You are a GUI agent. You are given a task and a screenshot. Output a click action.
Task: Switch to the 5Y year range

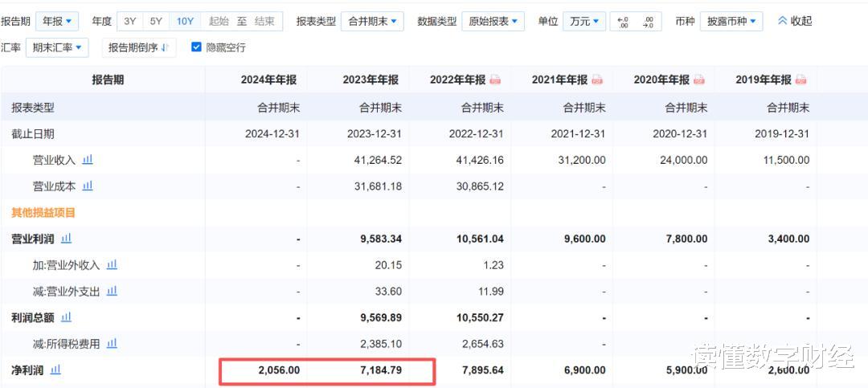(156, 21)
